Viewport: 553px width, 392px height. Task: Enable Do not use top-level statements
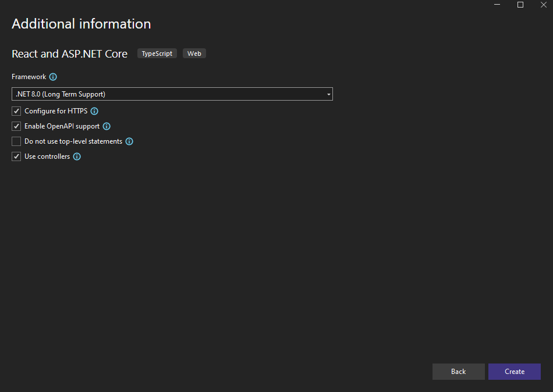point(16,141)
